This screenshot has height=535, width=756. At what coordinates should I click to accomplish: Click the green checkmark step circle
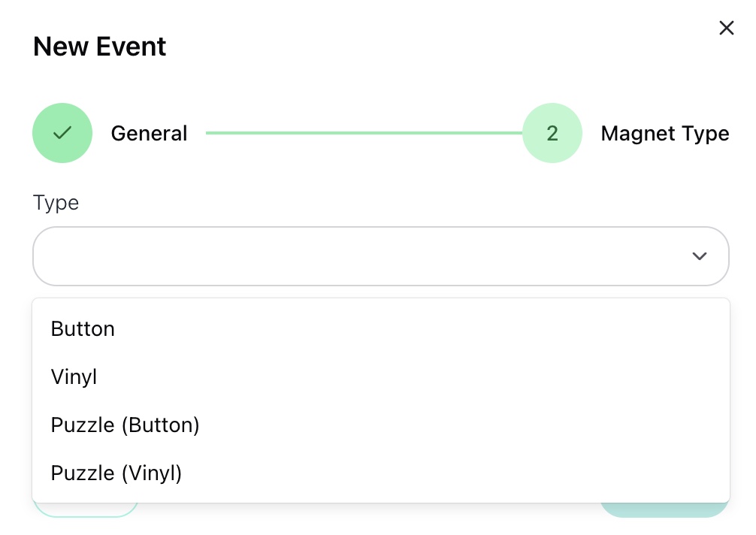tap(62, 133)
